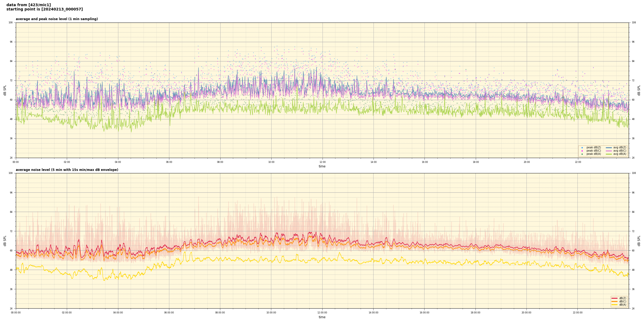
Task: Click the green peak dB(A) legend dot
Action: [x=582, y=154]
